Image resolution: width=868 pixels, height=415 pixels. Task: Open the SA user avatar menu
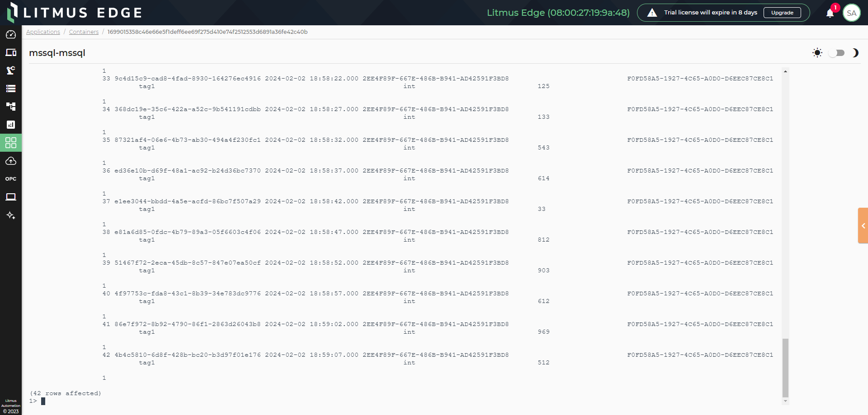pyautogui.click(x=851, y=13)
